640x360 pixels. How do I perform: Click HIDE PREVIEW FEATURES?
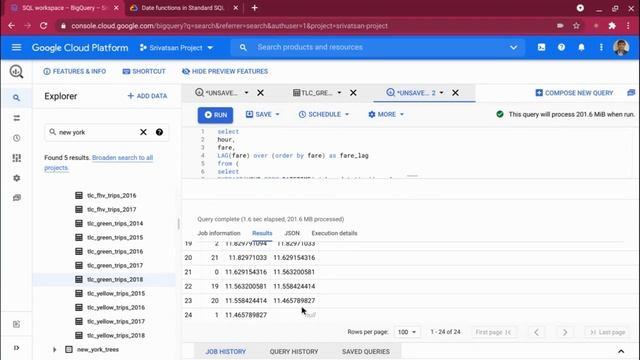pos(225,71)
